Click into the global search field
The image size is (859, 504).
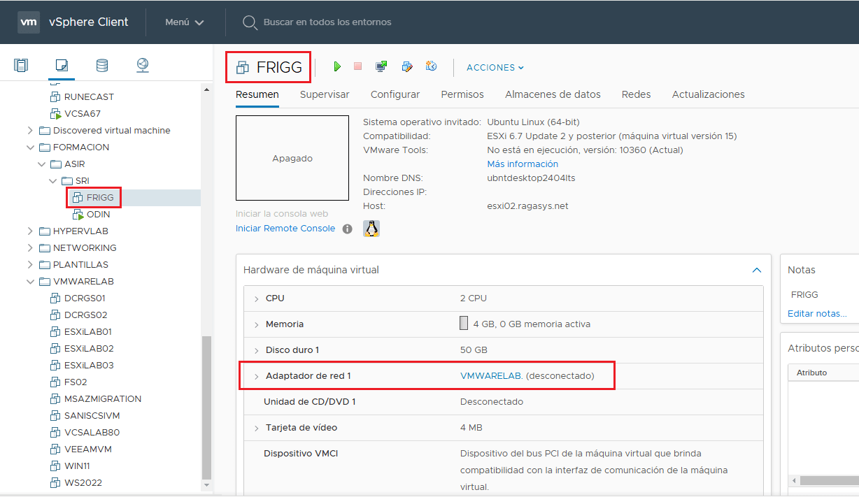pyautogui.click(x=327, y=22)
